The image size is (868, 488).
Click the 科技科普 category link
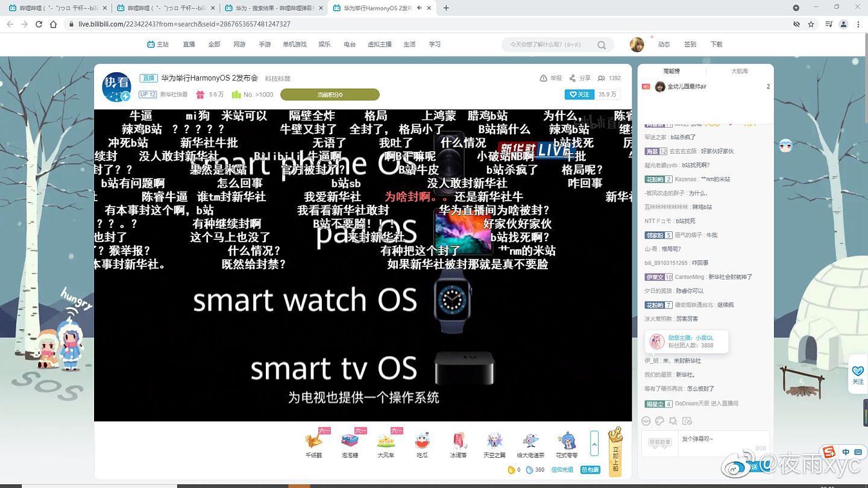(x=278, y=79)
